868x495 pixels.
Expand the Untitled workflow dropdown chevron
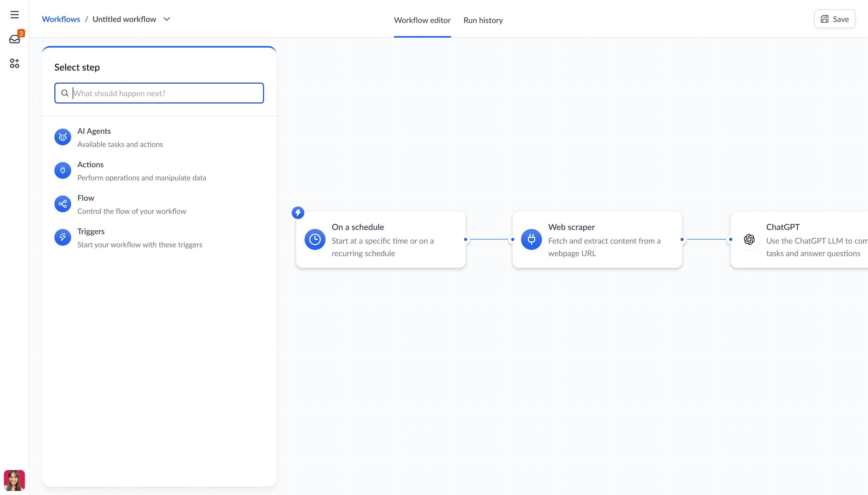coord(167,19)
